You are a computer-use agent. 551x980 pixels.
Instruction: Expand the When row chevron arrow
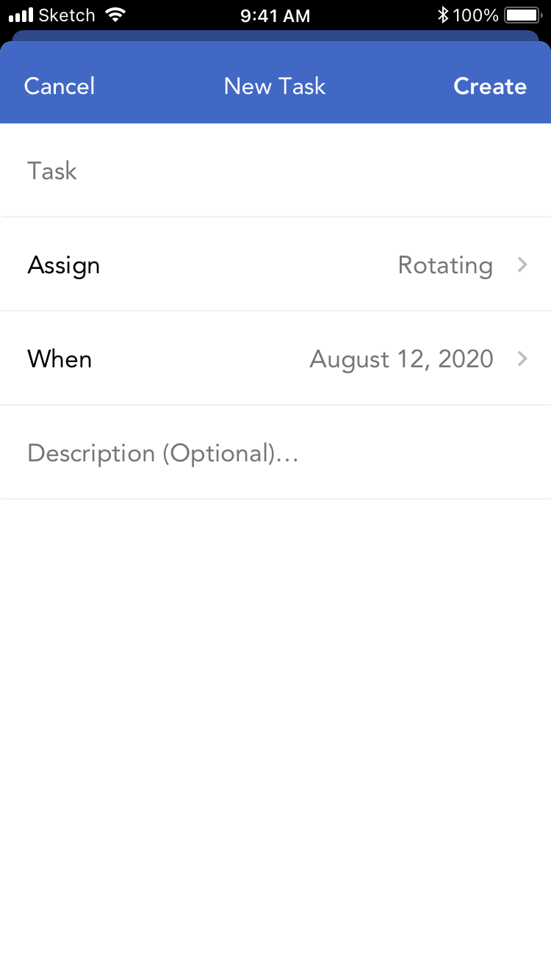point(522,359)
